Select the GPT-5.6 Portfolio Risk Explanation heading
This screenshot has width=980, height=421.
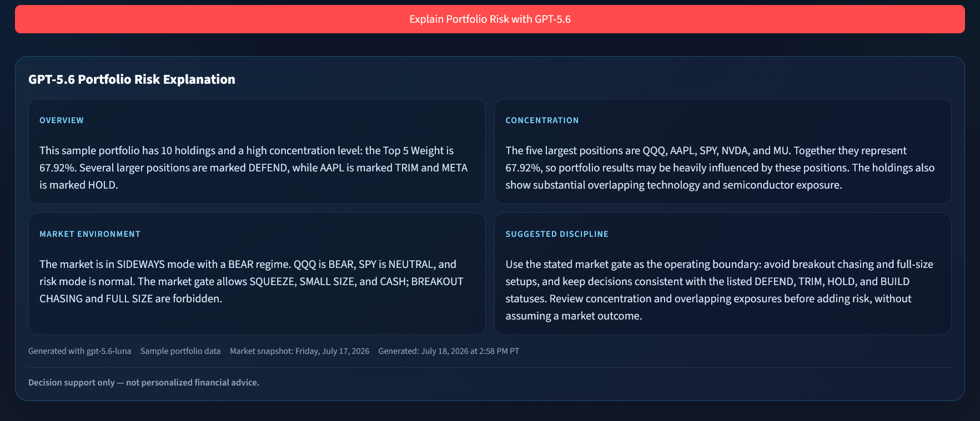[132, 79]
